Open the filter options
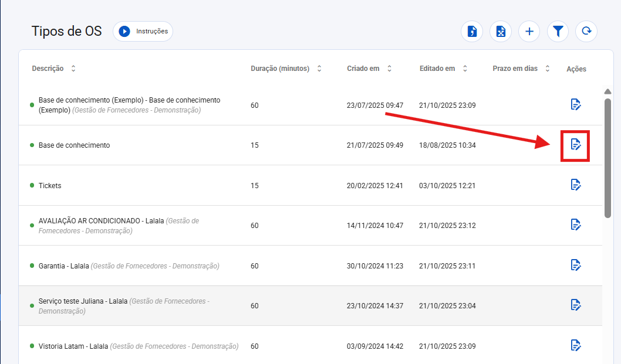Image resolution: width=621 pixels, height=364 pixels. pyautogui.click(x=558, y=32)
